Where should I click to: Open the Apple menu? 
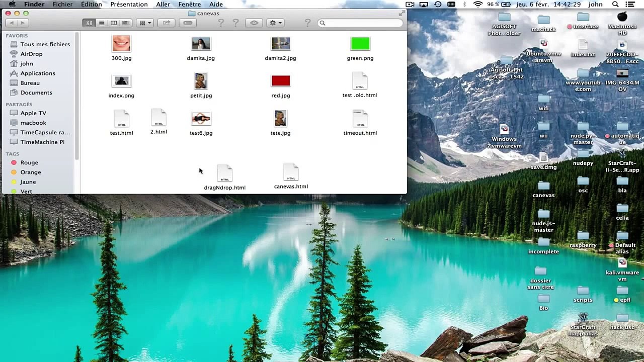tap(12, 4)
